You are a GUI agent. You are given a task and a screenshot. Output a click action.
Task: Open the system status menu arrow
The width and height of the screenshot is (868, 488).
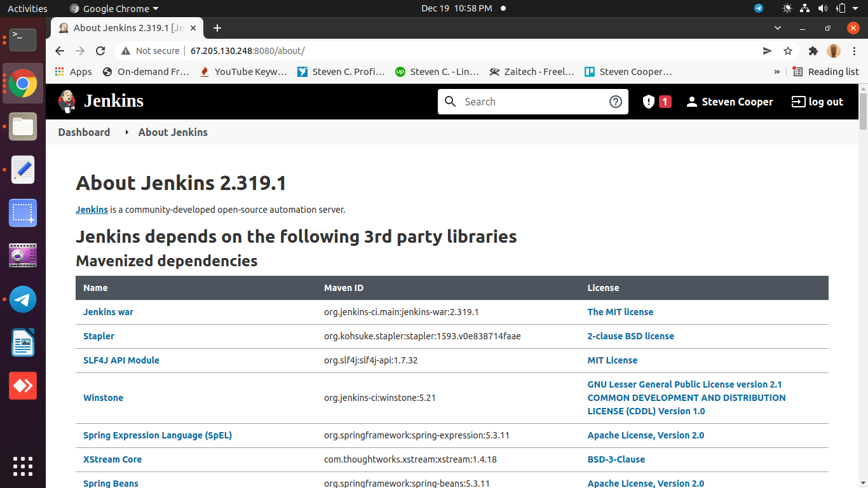point(855,8)
